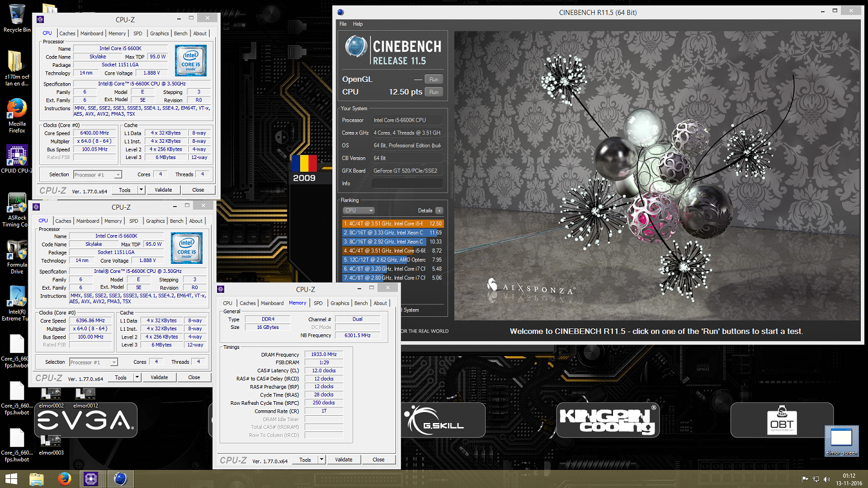Open the CPUID CPU-Z desktop shortcut

17,159
